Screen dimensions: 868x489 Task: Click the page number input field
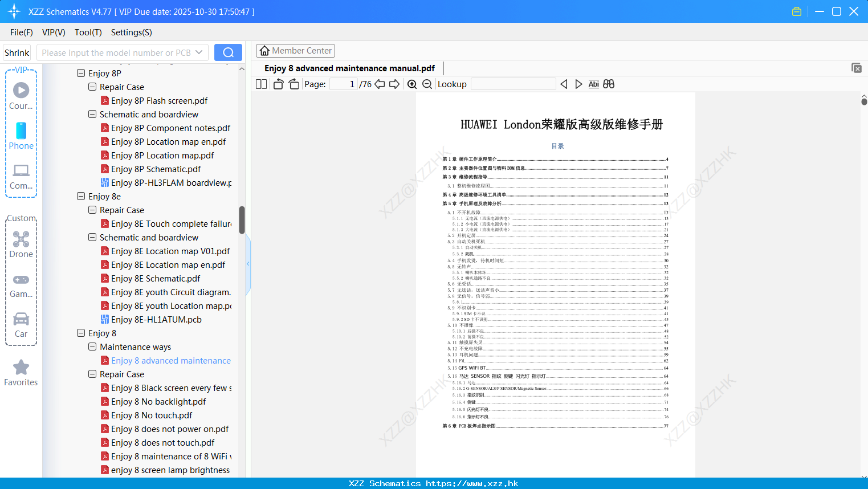pyautogui.click(x=344, y=84)
